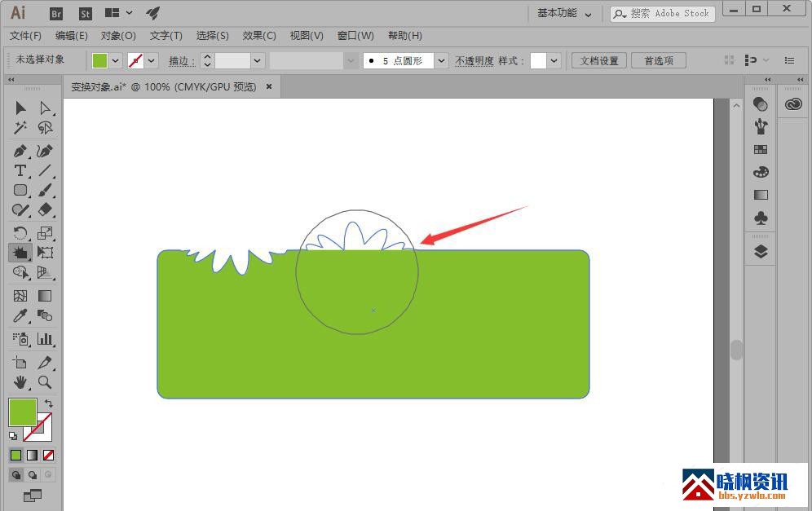Select the Direct Selection tool
This screenshot has width=812, height=511.
[x=45, y=108]
